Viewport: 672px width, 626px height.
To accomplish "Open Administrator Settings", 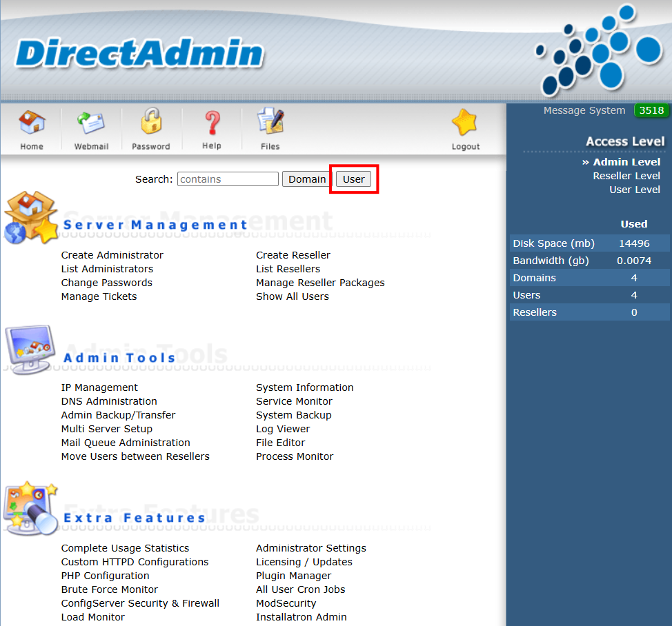I will coord(311,548).
